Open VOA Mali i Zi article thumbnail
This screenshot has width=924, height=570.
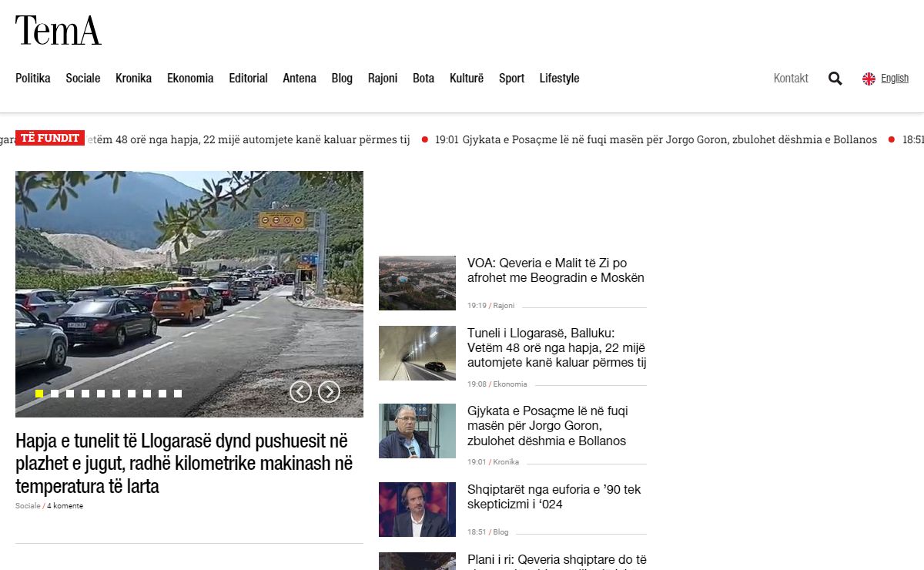pos(417,283)
